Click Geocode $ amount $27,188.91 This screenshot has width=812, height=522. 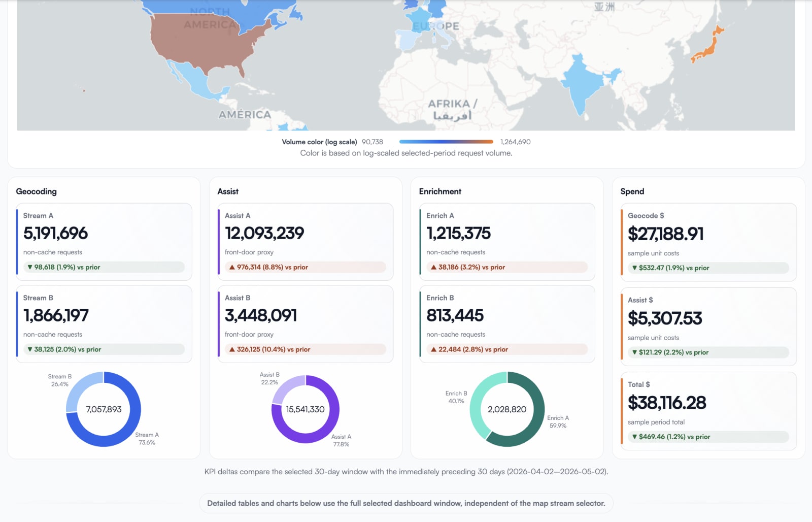pyautogui.click(x=666, y=234)
